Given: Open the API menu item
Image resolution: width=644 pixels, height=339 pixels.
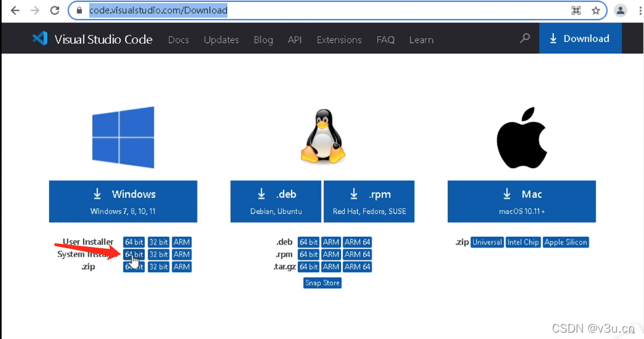Looking at the screenshot, I should coord(295,40).
